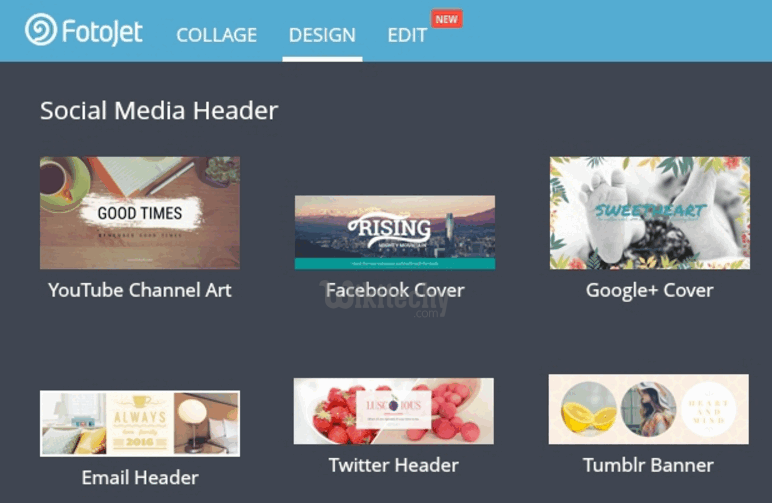Screen dimensions: 772x503
Task: Click the Tumblr Banner label
Action: point(648,465)
